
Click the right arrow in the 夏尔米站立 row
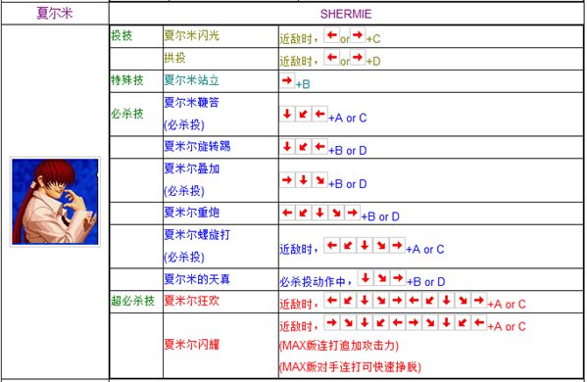(287, 80)
